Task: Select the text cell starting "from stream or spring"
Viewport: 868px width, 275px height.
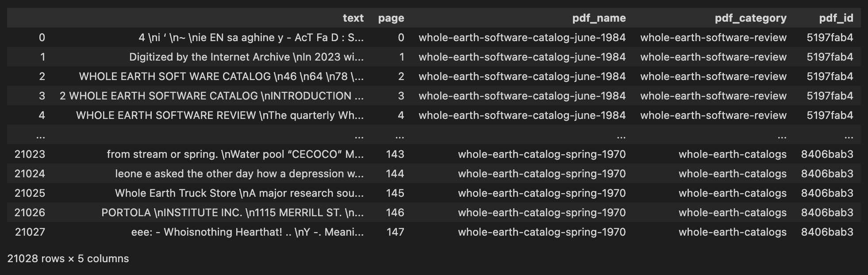Action: pos(235,154)
